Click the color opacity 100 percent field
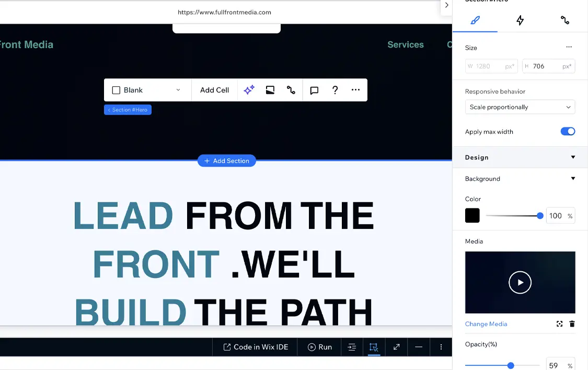Image resolution: width=588 pixels, height=370 pixels. coord(560,216)
